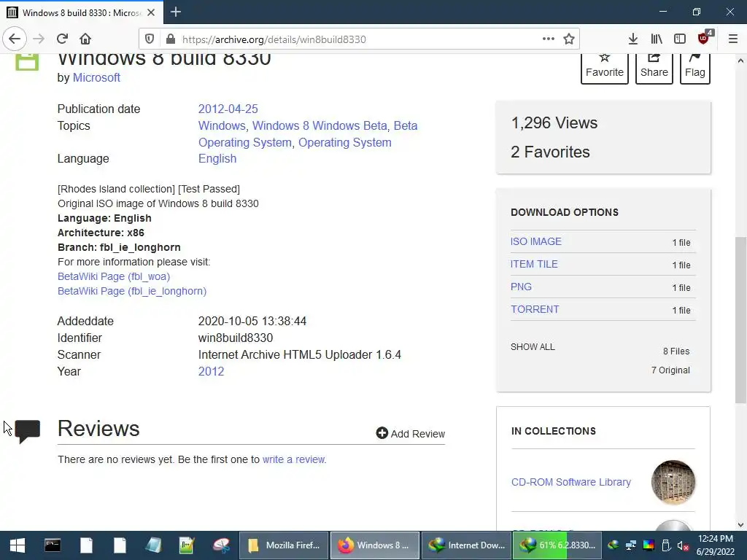This screenshot has width=747, height=560.
Task: Open the green notepad editor taskbar icon
Action: (187, 545)
